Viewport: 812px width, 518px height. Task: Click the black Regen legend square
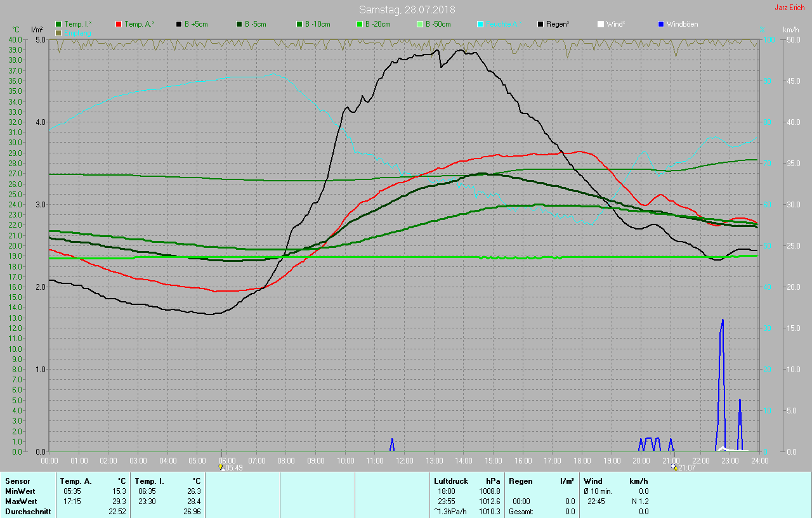540,24
